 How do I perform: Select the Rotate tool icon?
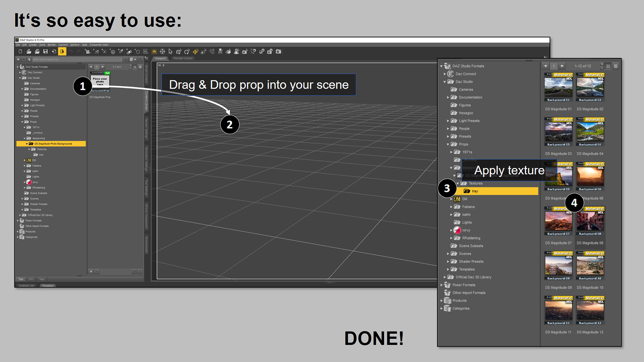click(x=187, y=51)
